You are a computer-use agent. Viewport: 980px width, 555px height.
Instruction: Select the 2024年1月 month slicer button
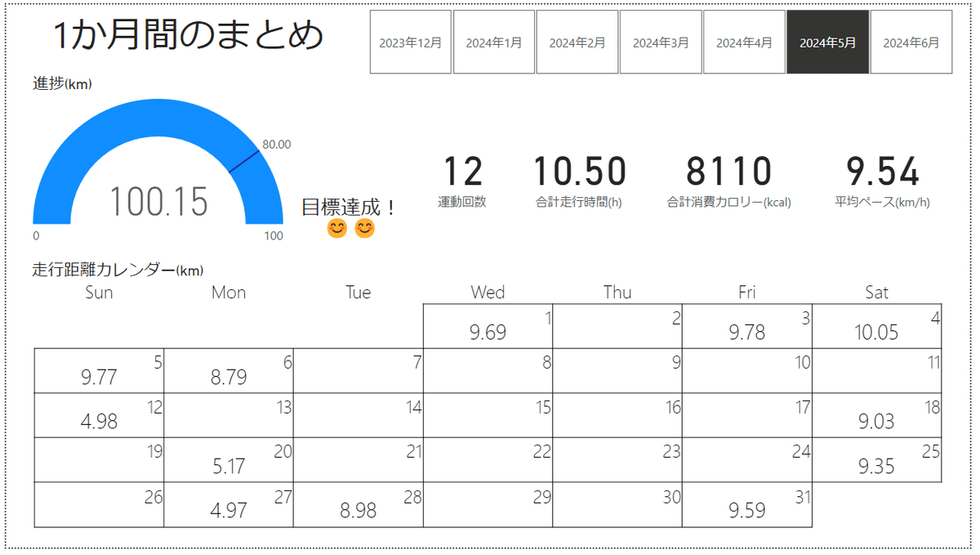point(494,43)
